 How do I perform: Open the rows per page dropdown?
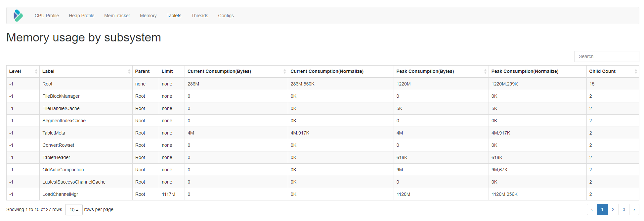(x=74, y=210)
